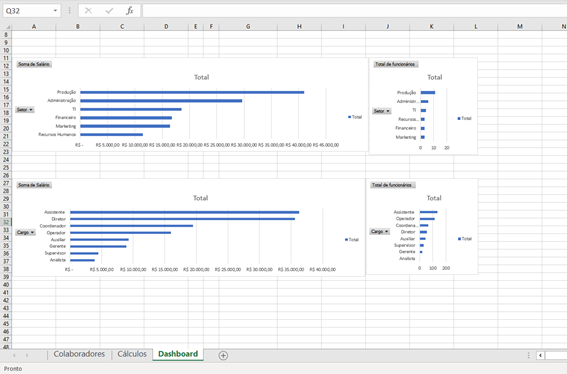Viewport: 567px width, 374px height.
Task: Select column M header
Action: click(520, 26)
